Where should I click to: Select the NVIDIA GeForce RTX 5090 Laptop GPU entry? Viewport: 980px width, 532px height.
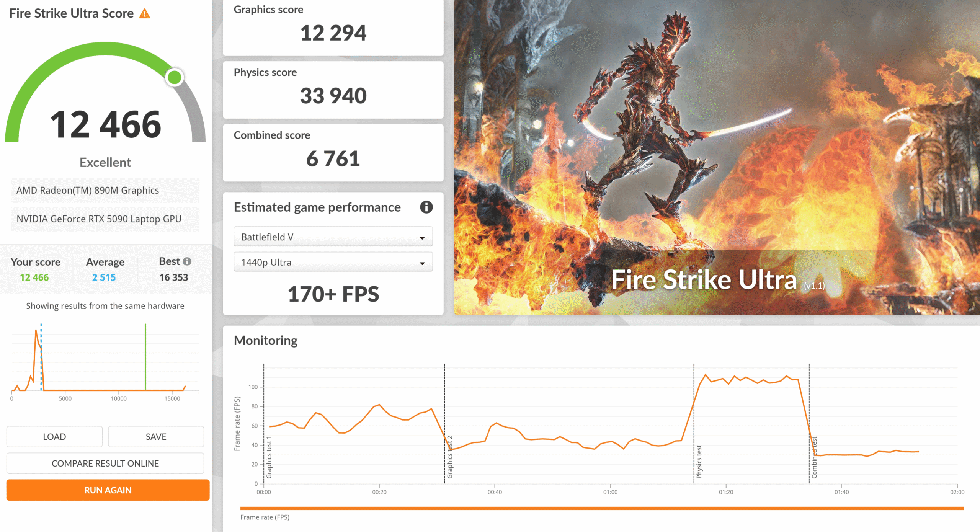(x=105, y=219)
